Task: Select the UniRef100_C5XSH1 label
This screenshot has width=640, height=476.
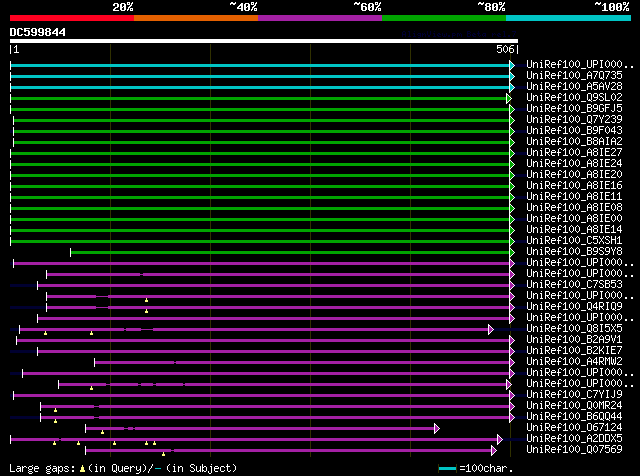Action: point(574,240)
